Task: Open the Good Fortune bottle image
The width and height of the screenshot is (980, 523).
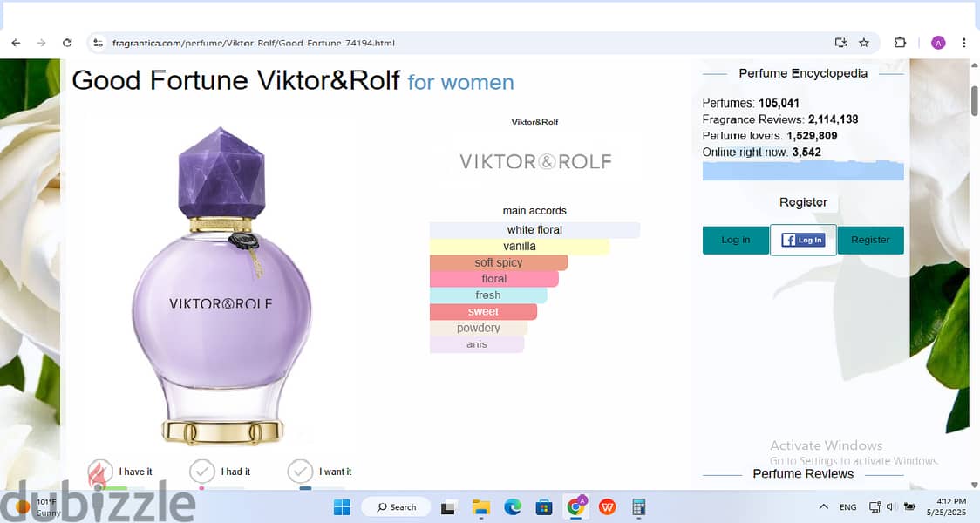Action: 221,285
